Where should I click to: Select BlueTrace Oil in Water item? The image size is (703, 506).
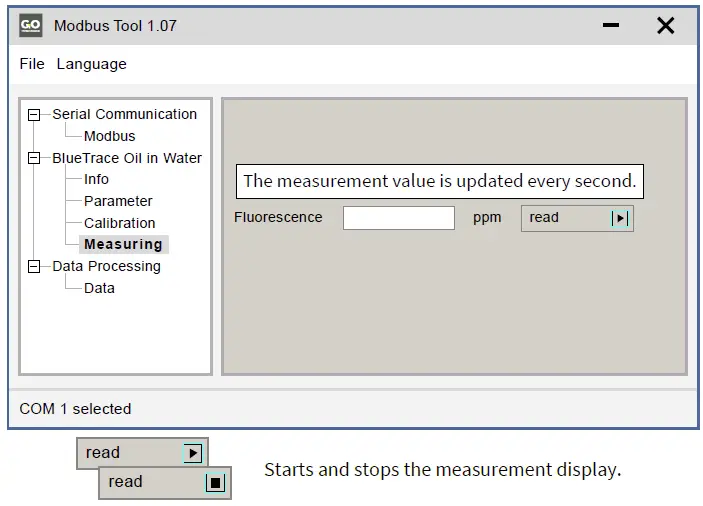coord(127,158)
